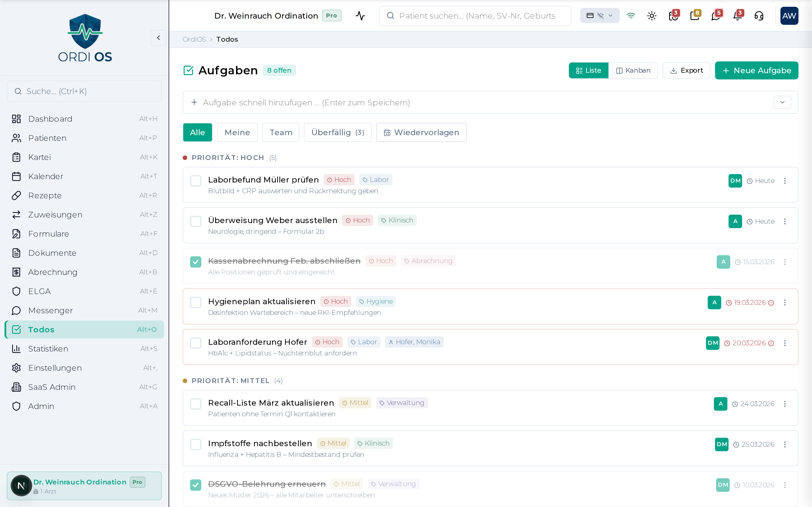
Task: Open ELGA shield icon in sidebar
Action: click(x=16, y=291)
